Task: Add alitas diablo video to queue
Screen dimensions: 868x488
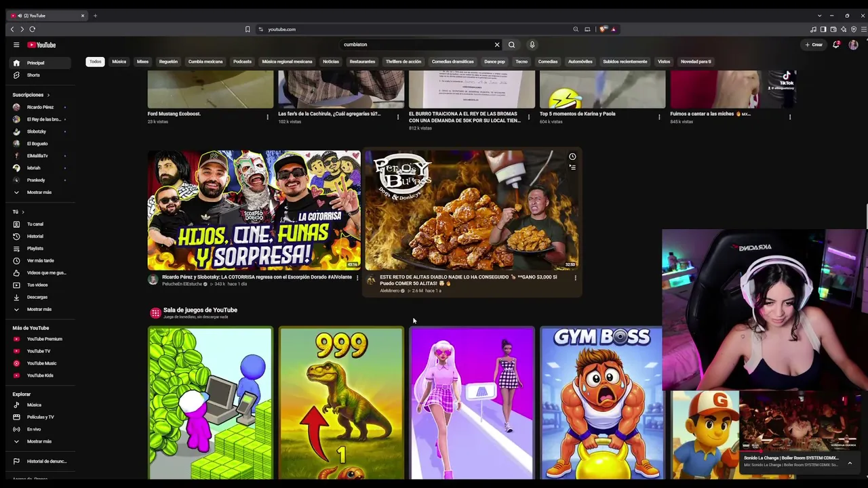Action: 572,167
